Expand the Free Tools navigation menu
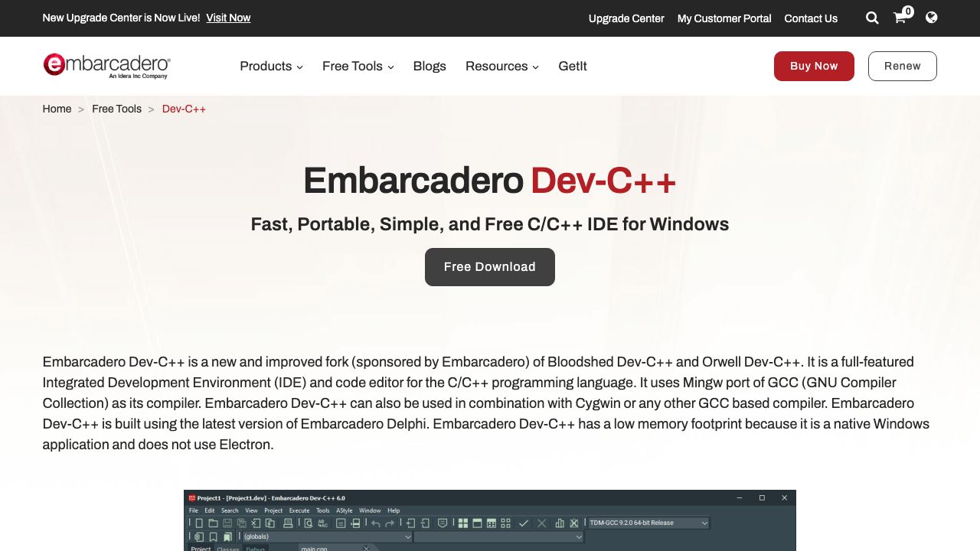The height and width of the screenshot is (551, 980). [358, 66]
